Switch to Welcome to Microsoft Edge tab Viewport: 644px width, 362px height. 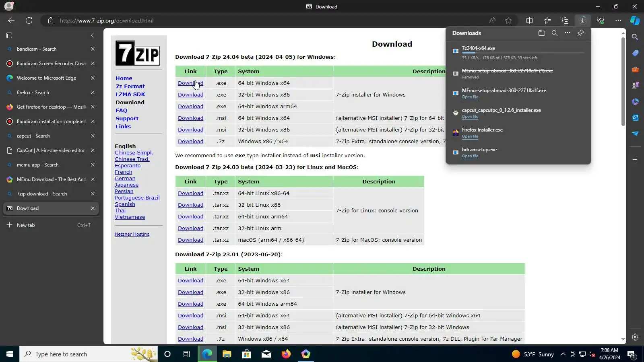click(x=51, y=78)
